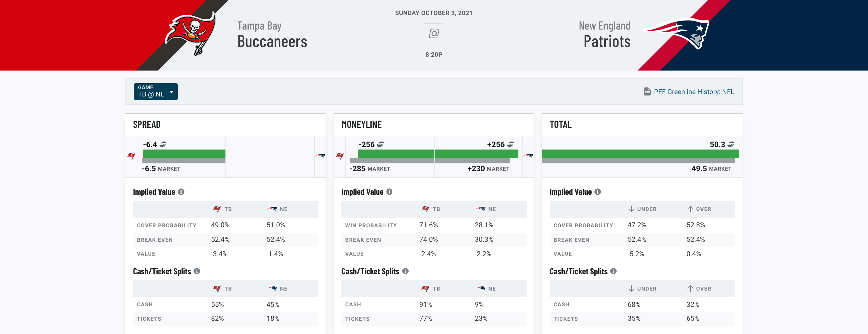Click TB flag icon in Spread Cash/Ticket header

click(x=217, y=288)
